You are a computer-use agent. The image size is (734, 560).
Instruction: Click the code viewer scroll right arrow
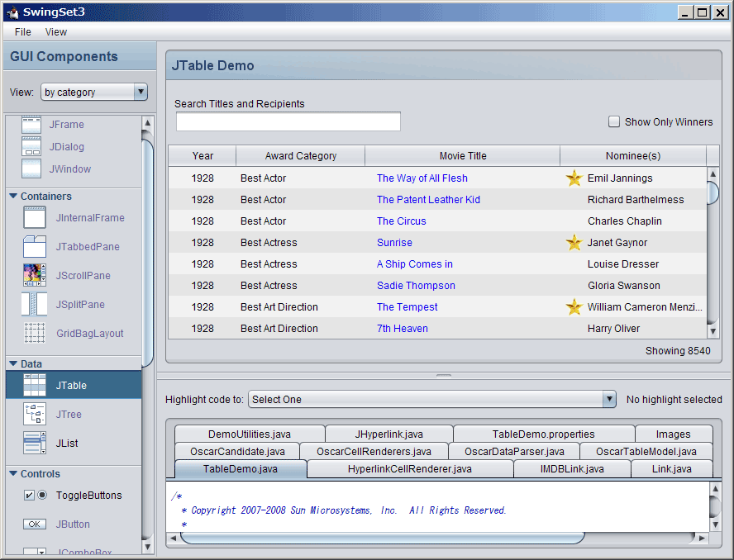pyautogui.click(x=702, y=538)
